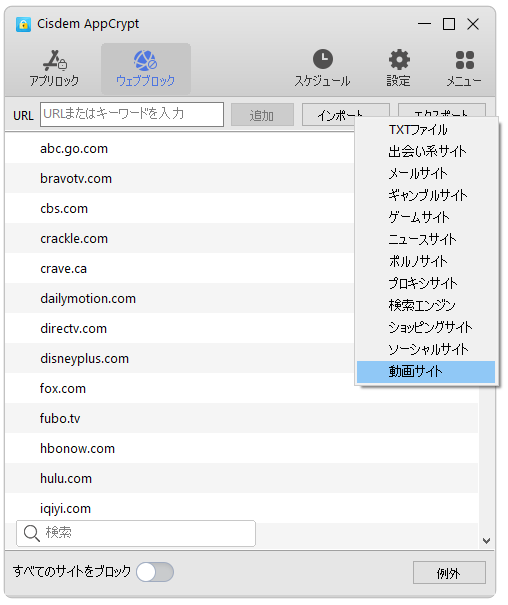
Task: Choose ショッピングサイト menu entry
Action: tap(426, 327)
